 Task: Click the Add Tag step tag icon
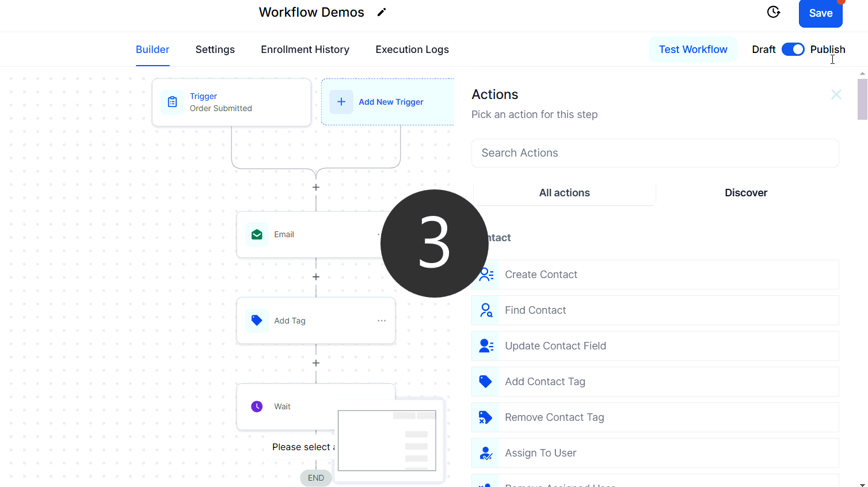257,321
